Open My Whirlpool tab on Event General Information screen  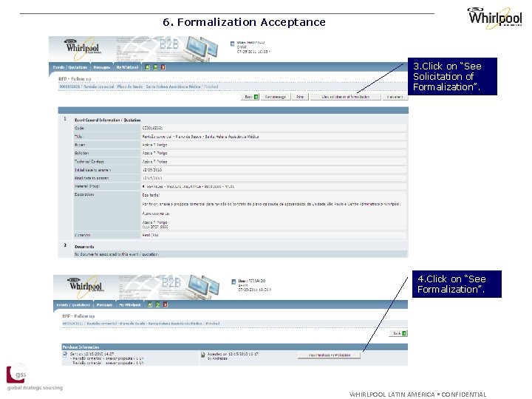[x=127, y=67]
